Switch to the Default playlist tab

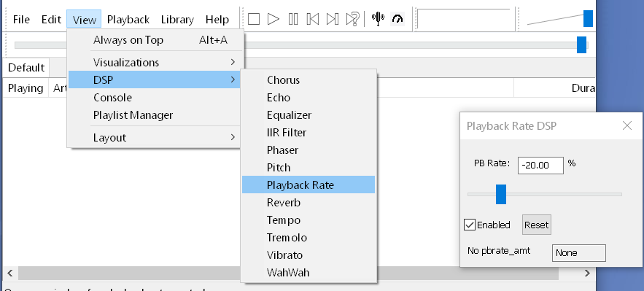(26, 67)
